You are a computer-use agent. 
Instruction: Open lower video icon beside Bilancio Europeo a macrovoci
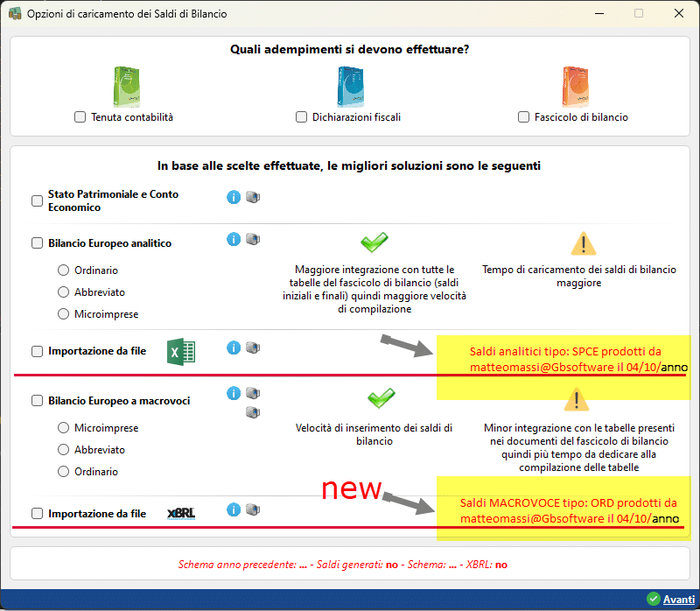(253, 412)
